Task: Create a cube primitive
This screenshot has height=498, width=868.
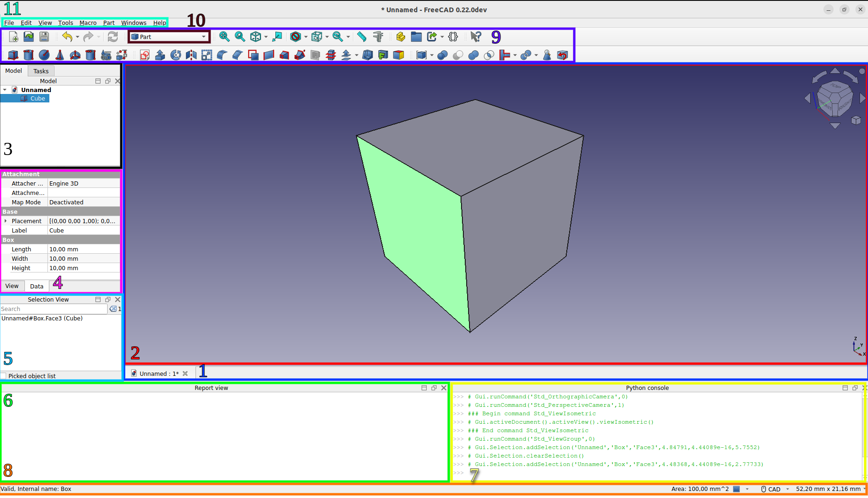Action: tap(13, 55)
